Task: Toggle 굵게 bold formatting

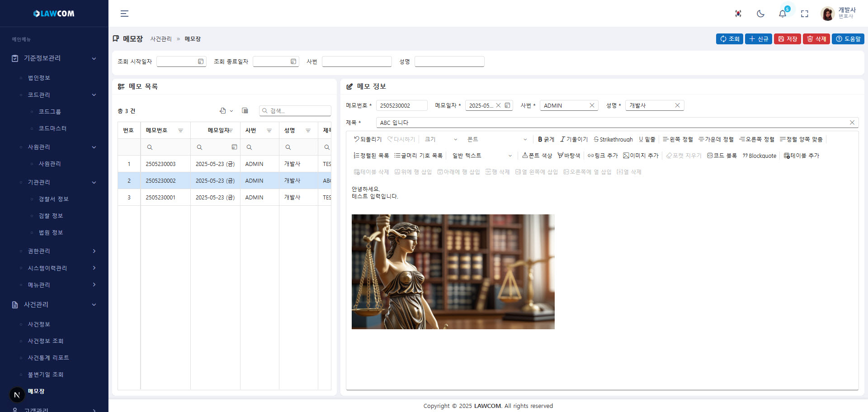Action: pos(546,139)
